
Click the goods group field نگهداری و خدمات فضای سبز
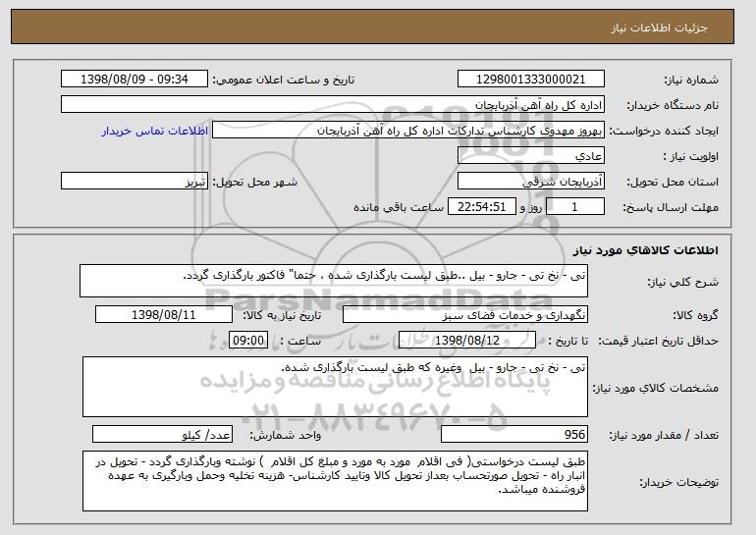[465, 315]
